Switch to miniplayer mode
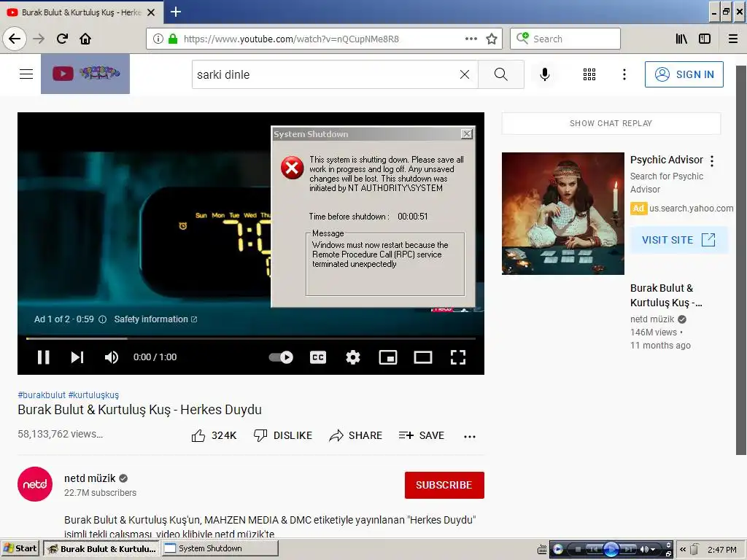Image resolution: width=747 pixels, height=560 pixels. [x=388, y=357]
